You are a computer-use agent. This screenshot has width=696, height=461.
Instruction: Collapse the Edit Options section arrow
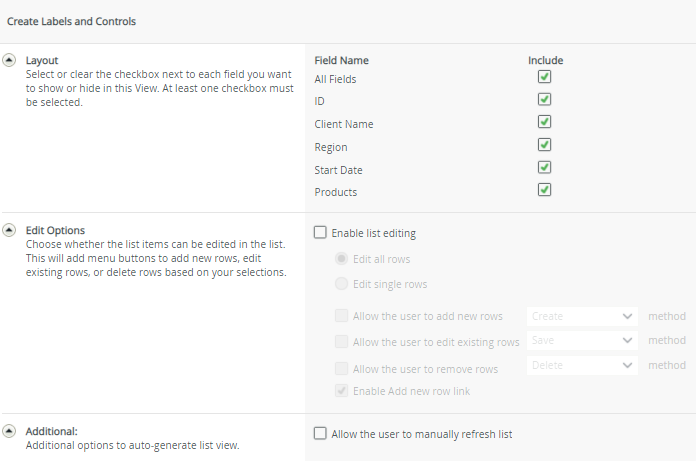click(x=10, y=230)
